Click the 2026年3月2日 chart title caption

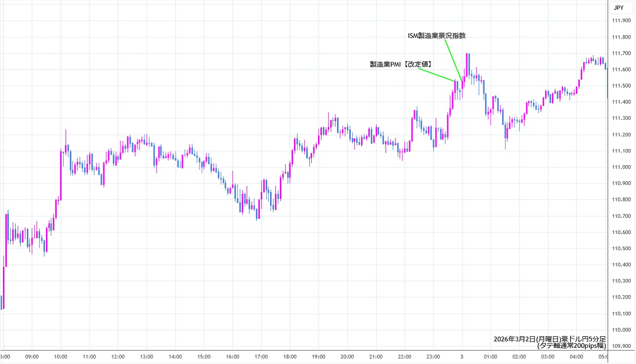549,339
